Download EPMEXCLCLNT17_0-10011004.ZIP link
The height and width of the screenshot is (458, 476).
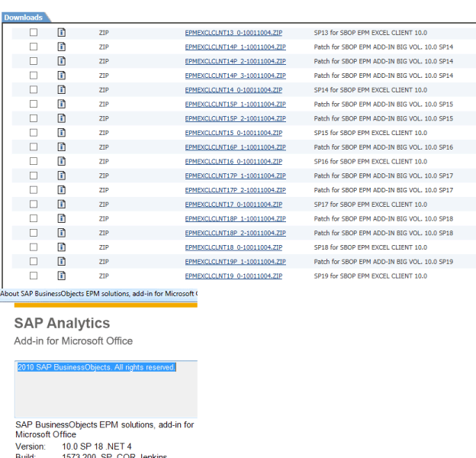click(x=233, y=205)
